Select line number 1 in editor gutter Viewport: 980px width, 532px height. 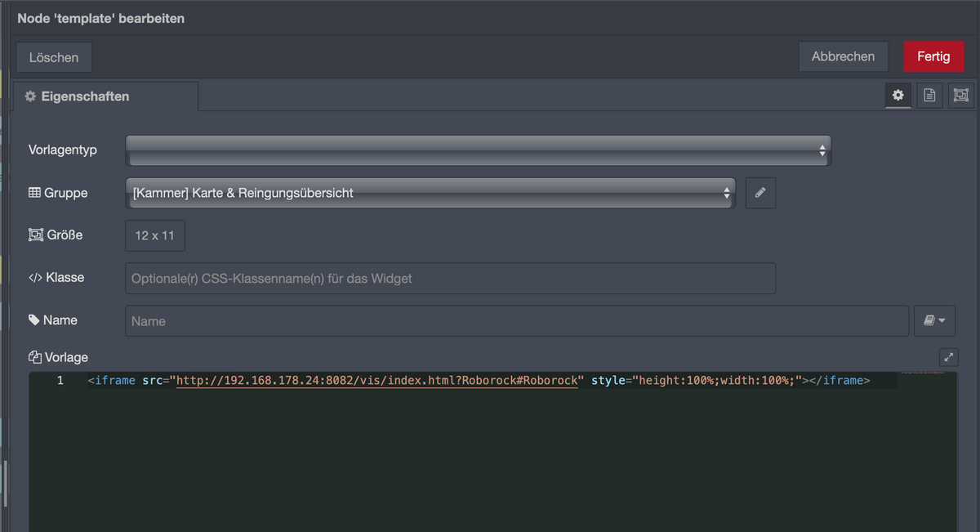tap(60, 381)
